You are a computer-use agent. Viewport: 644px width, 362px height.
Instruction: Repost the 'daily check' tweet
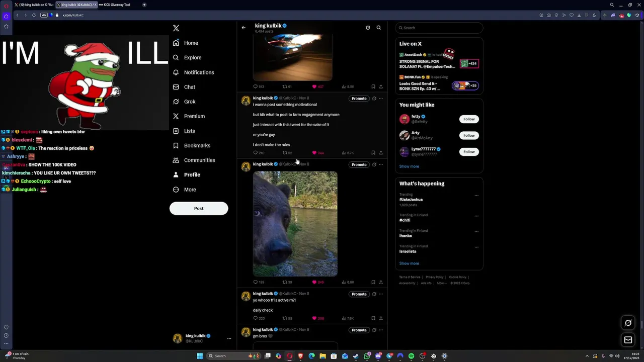(285, 318)
